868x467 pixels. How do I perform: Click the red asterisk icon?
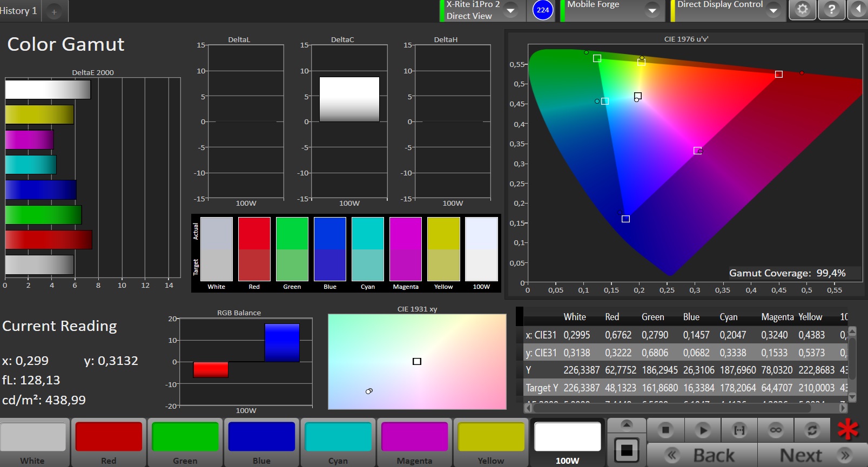click(848, 430)
